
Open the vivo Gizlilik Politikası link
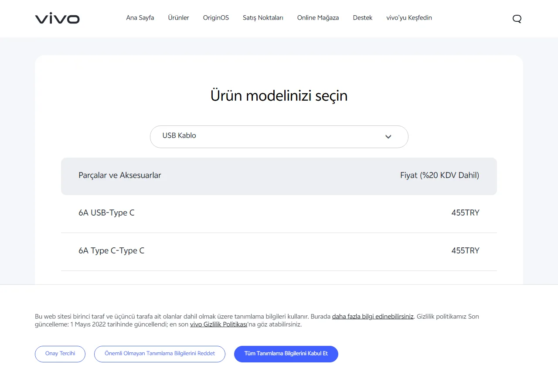pyautogui.click(x=219, y=324)
